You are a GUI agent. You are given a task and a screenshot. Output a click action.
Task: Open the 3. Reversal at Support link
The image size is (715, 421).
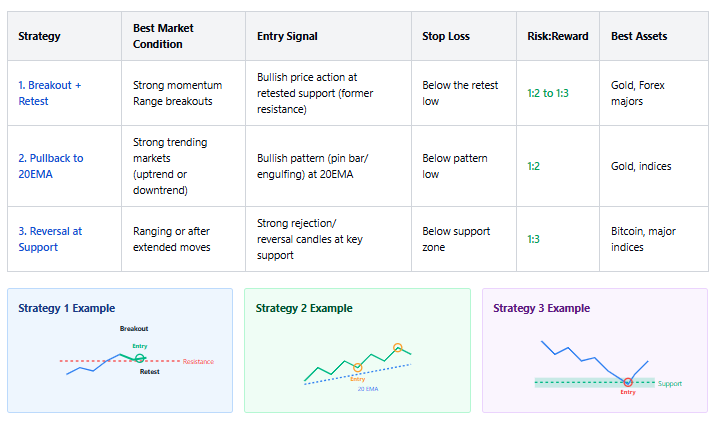pyautogui.click(x=50, y=239)
